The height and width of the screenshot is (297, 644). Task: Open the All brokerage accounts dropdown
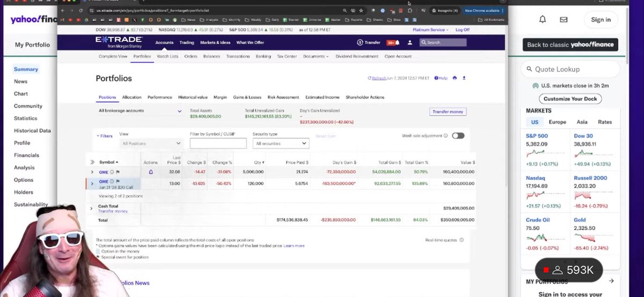tap(140, 111)
